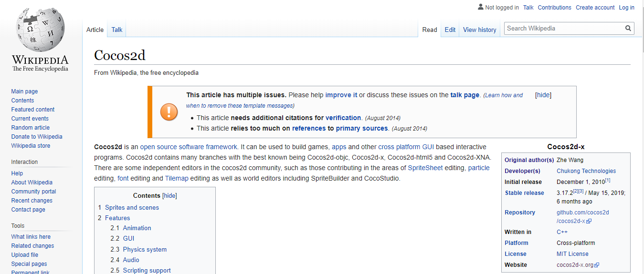Jump to Features section

point(117,218)
